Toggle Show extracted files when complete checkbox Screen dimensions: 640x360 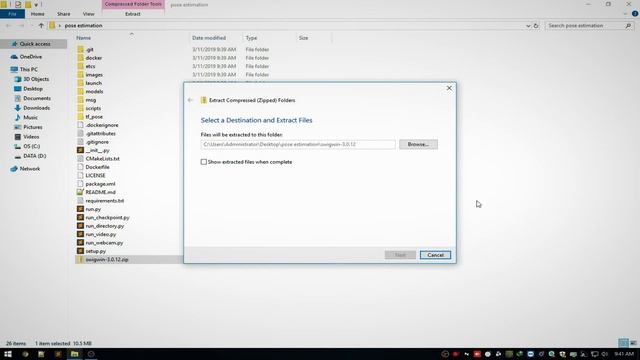coord(204,162)
